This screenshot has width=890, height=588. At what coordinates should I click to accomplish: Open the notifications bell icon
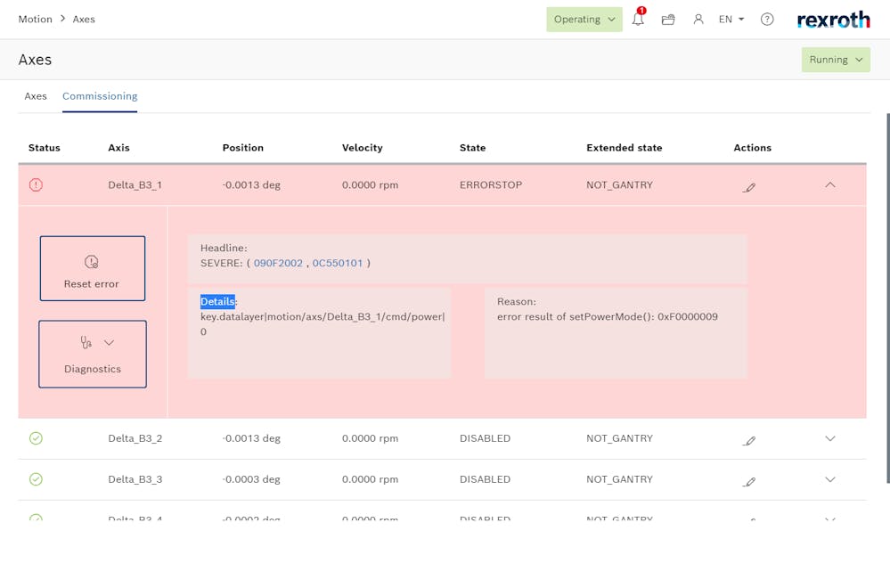tap(638, 19)
